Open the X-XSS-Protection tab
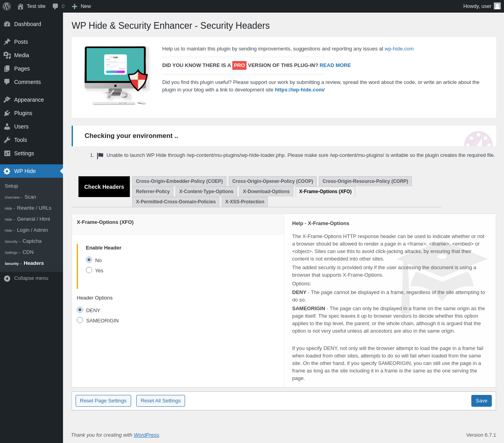Viewport: 504px width, 443px height. [245, 202]
